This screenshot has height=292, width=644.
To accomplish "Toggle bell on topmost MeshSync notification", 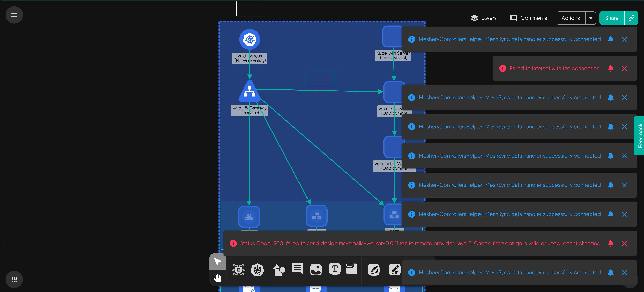I will click(611, 39).
